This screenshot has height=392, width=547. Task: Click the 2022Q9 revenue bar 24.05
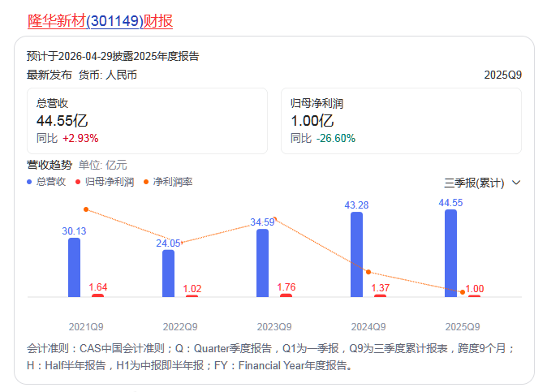click(x=169, y=274)
